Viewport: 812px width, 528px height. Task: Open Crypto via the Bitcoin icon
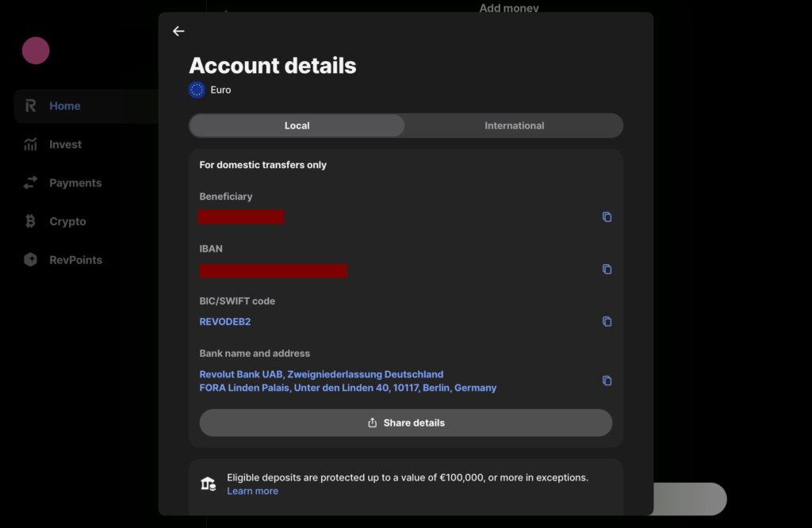(x=30, y=222)
